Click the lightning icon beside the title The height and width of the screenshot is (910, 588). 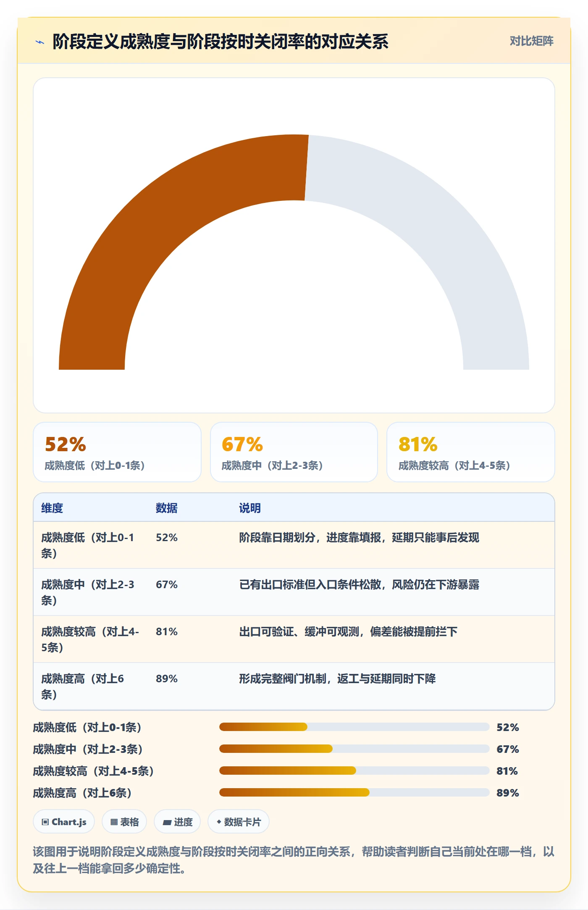(40, 42)
